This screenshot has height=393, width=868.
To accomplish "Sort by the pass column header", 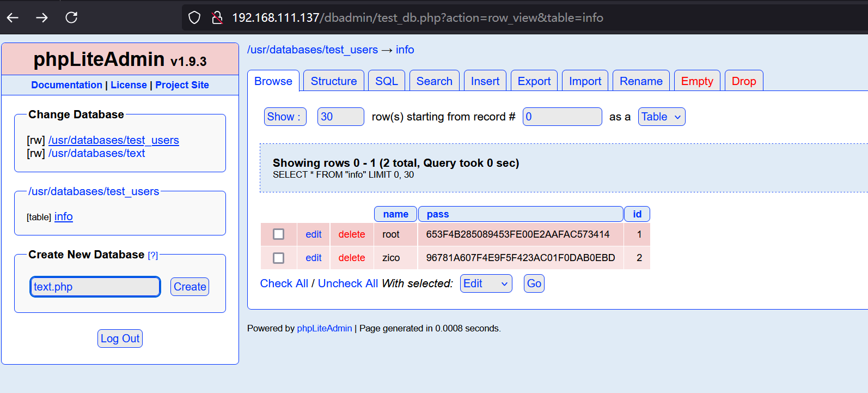I will (521, 214).
